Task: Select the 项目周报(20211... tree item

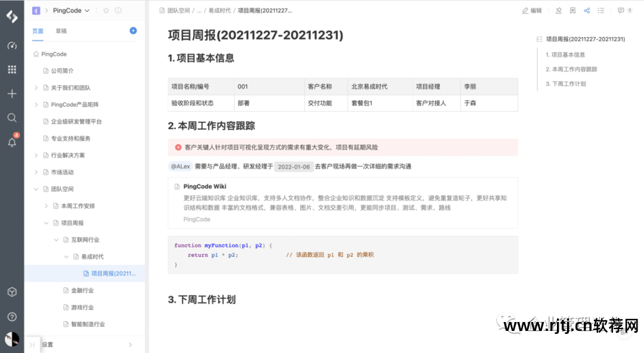Action: (85, 273)
